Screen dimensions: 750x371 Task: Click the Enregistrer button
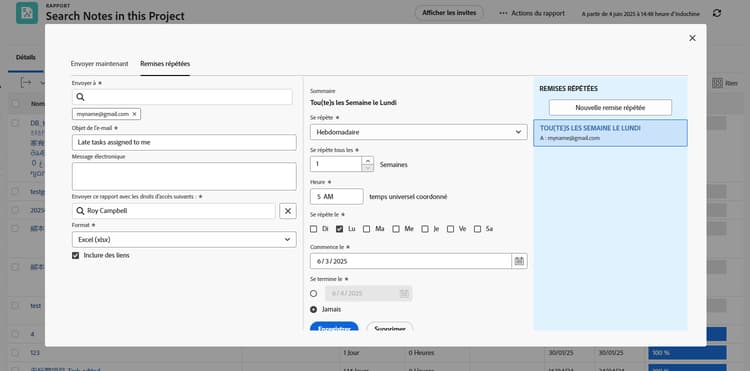coord(334,327)
